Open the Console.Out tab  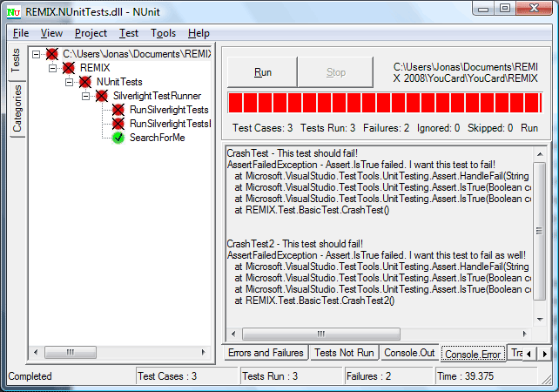[409, 353]
